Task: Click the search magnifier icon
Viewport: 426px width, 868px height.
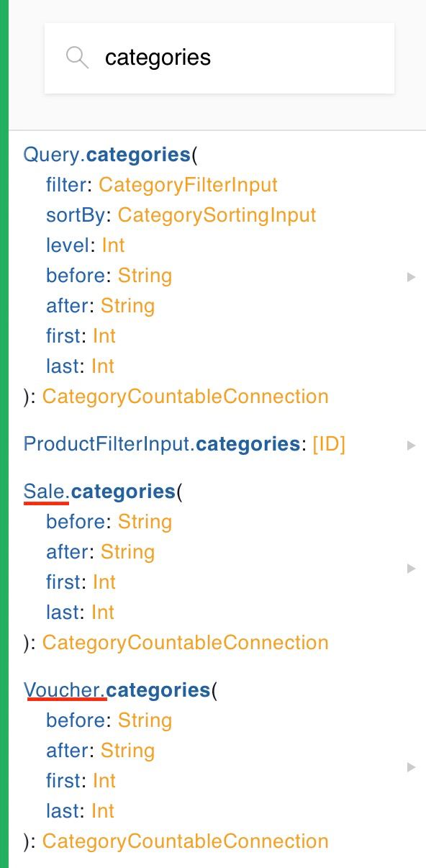Action: coord(77,58)
